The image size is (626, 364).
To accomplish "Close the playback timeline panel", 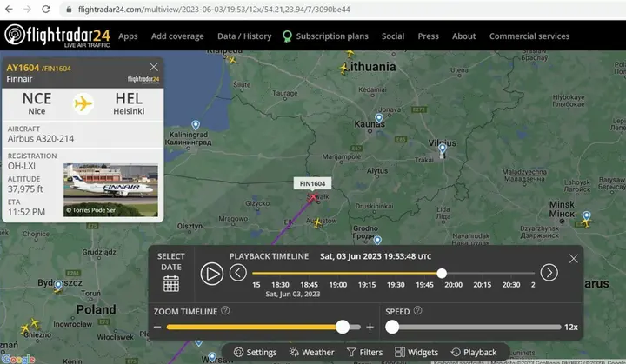I will (x=573, y=259).
